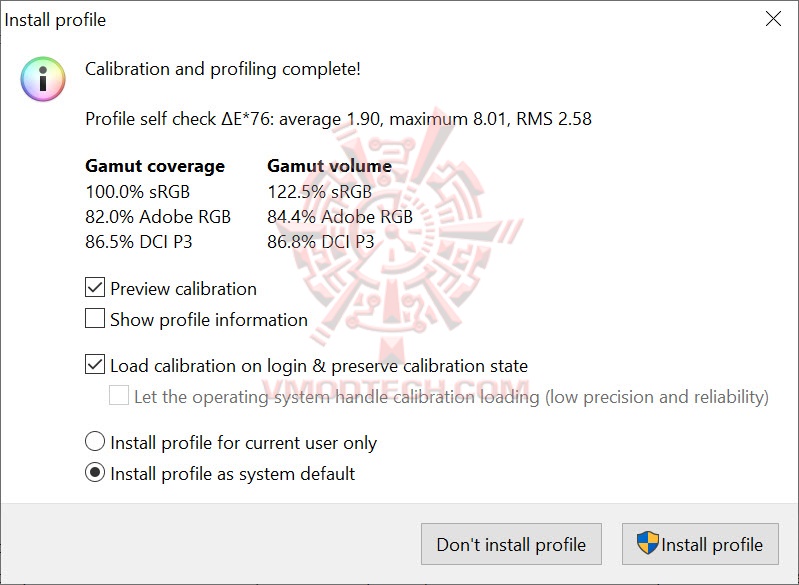Close the Install profile dialog
Viewport: 799px width, 585px height.
[x=772, y=19]
